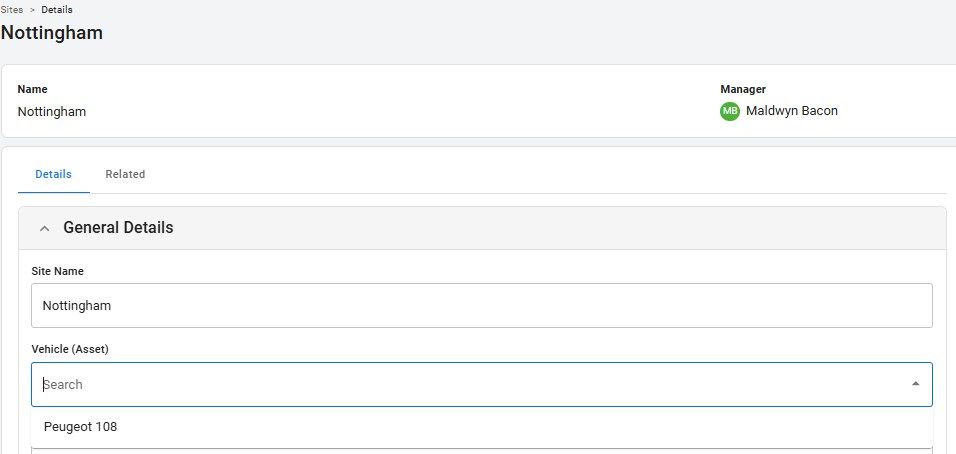Open manager Maldwyn Bacon's name link
The width and height of the screenshot is (956, 454).
point(792,111)
